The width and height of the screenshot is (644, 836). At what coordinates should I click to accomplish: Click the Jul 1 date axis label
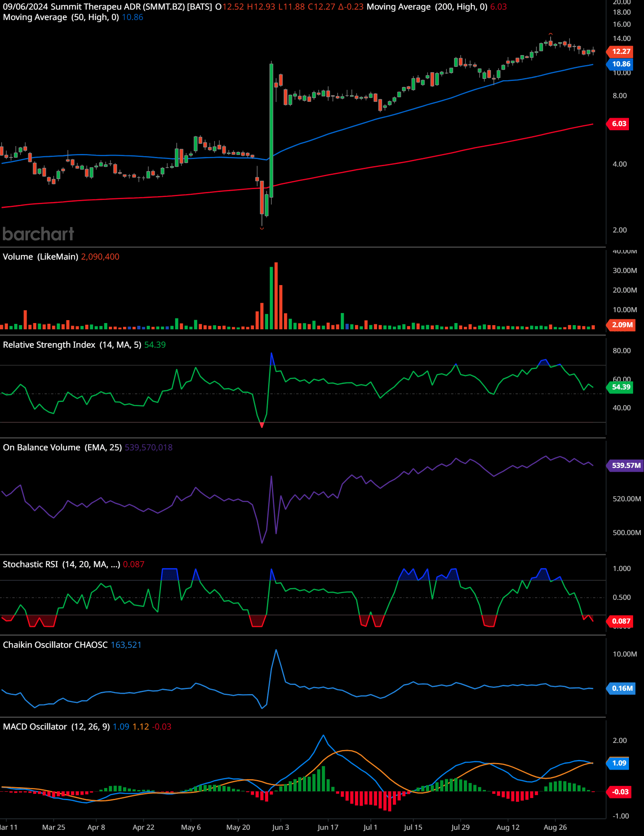(370, 827)
